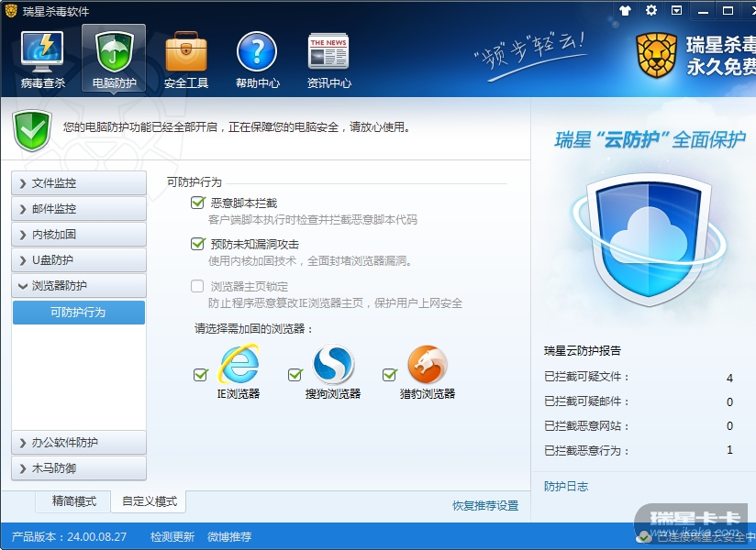Click the 产品版本：24.00.08.27 text

point(69,536)
